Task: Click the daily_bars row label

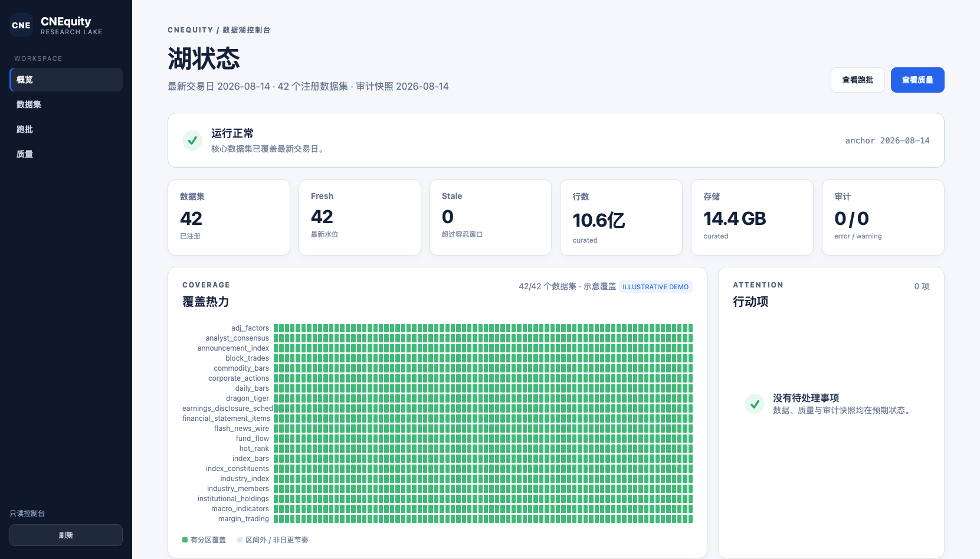Action: (x=252, y=388)
